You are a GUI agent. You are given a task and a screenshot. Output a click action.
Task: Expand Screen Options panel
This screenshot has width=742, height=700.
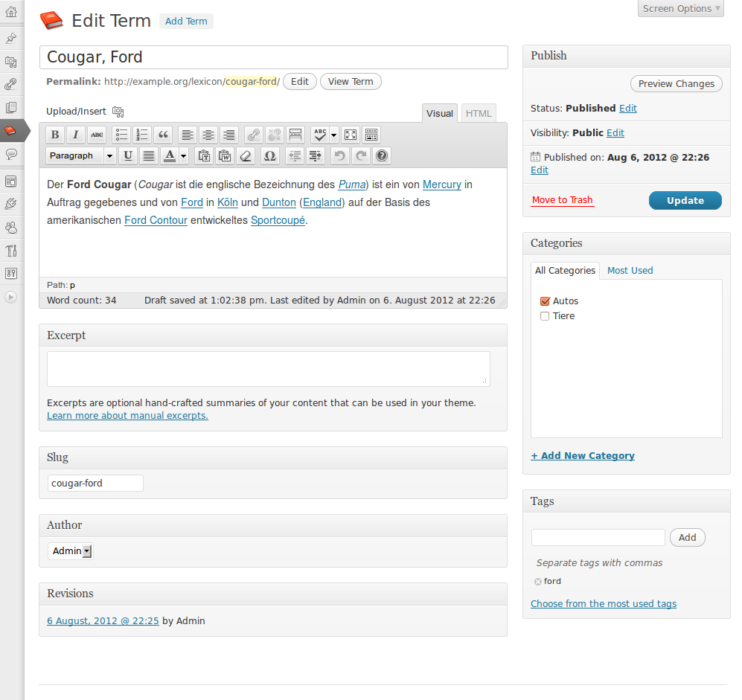[680, 8]
